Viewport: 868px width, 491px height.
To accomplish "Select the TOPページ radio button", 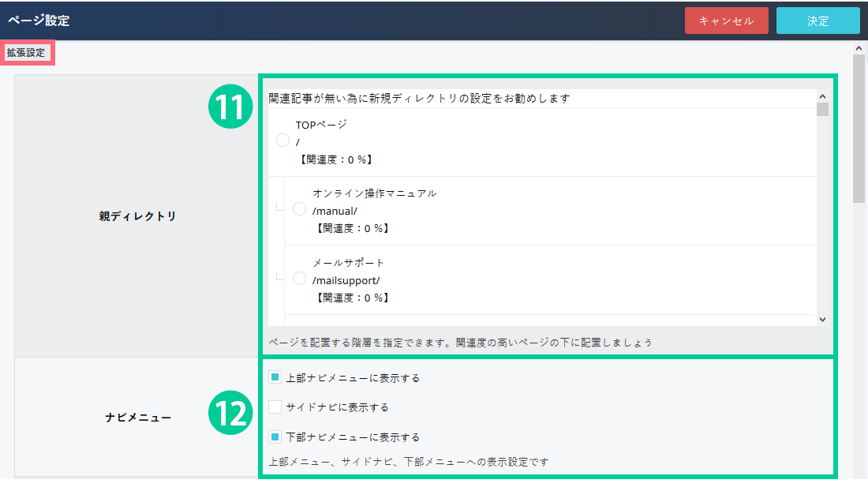I will coord(282,141).
